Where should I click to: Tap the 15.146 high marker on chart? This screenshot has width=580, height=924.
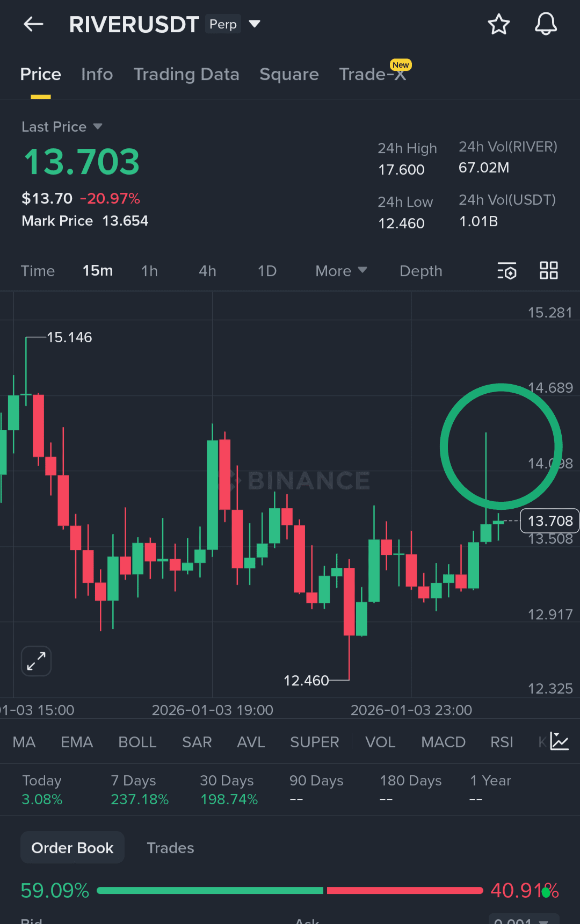click(x=69, y=337)
